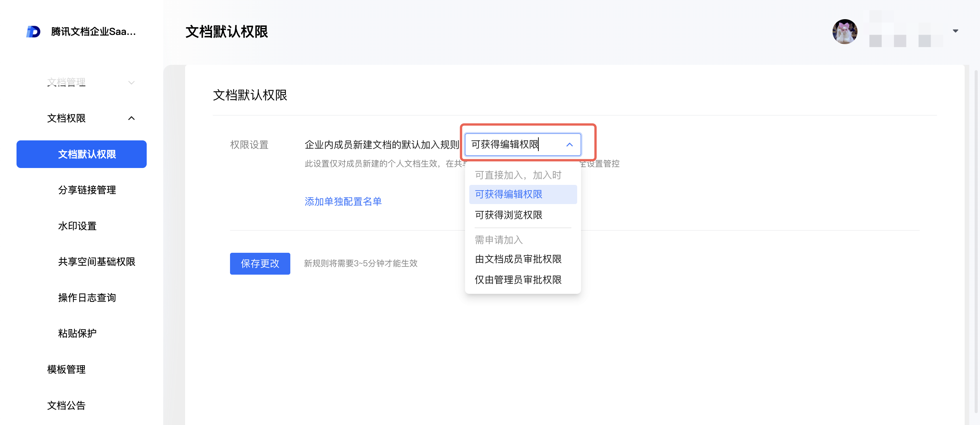Collapse the permission dropdown chevron
Viewport: 980px width, 425px height.
[569, 145]
